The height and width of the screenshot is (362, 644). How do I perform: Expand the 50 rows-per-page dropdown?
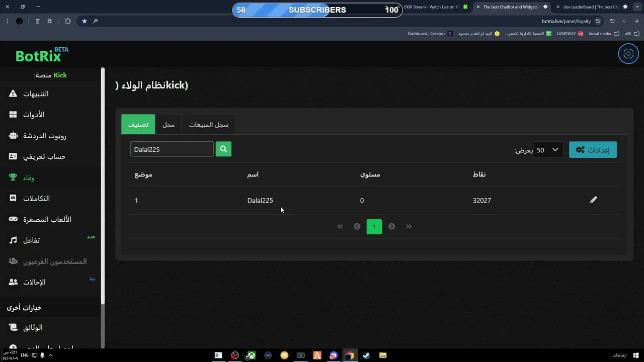547,150
